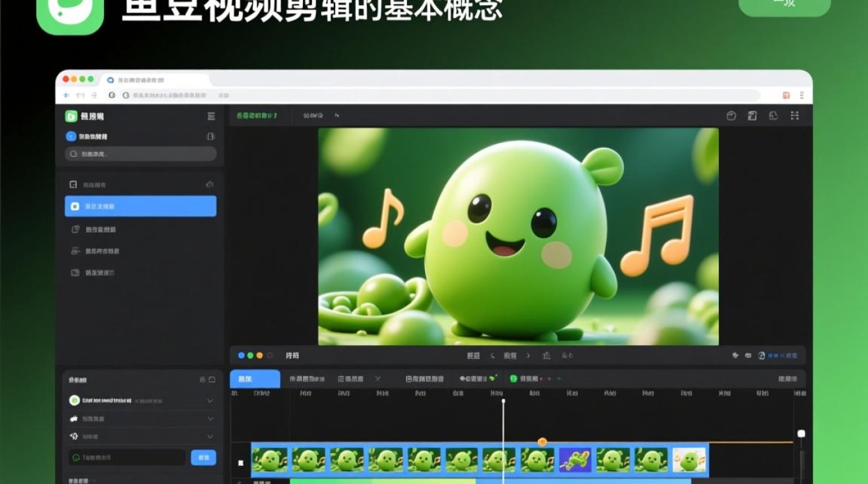Click the blue audio bar below the video track
Screen dimensions: 868x484
tap(583, 481)
